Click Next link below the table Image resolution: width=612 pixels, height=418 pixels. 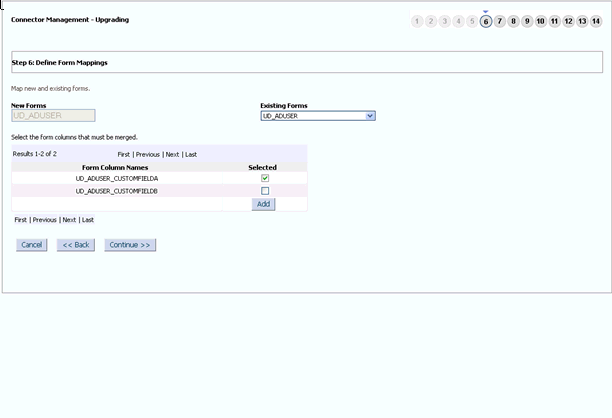[x=69, y=220]
